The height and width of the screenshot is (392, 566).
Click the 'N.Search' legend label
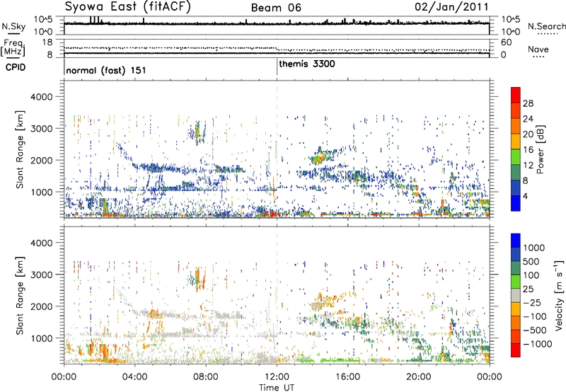click(546, 26)
